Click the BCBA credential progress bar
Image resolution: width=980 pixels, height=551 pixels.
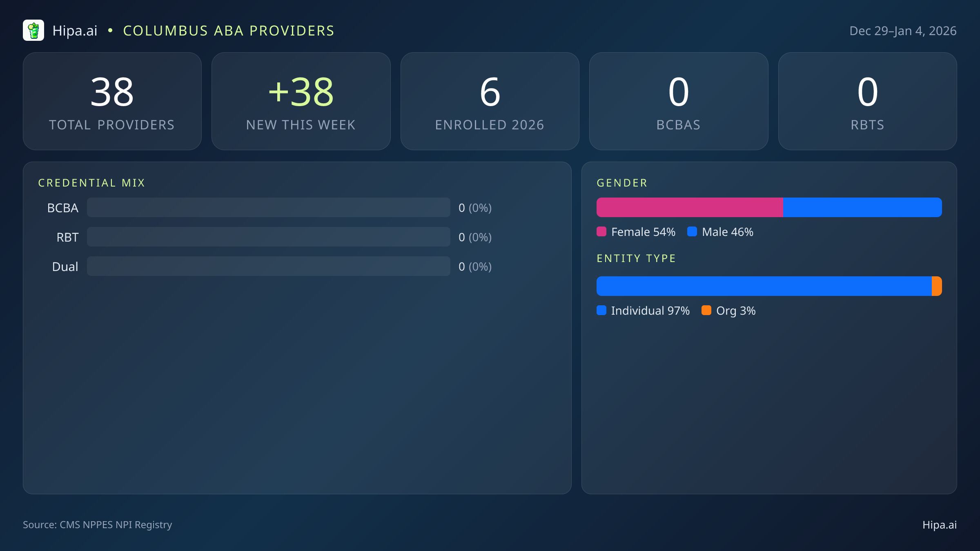(268, 207)
